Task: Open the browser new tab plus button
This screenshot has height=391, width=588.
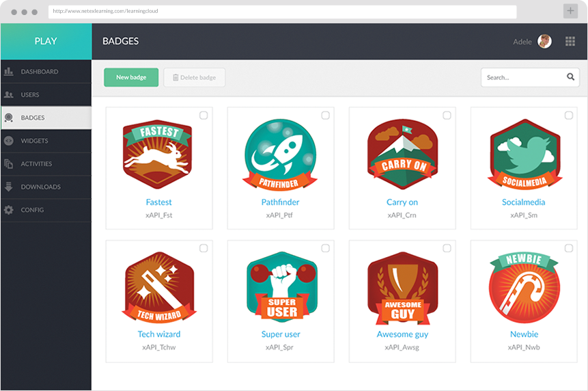Action: pos(570,12)
